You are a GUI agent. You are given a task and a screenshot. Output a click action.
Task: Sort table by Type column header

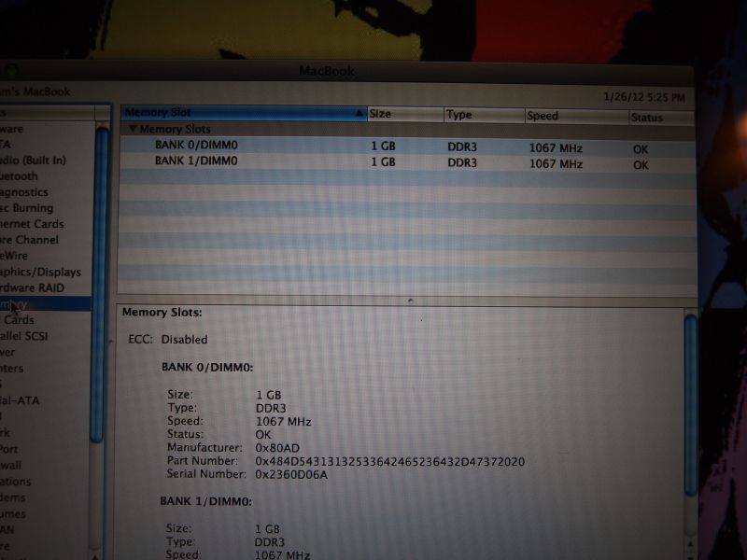coord(484,115)
